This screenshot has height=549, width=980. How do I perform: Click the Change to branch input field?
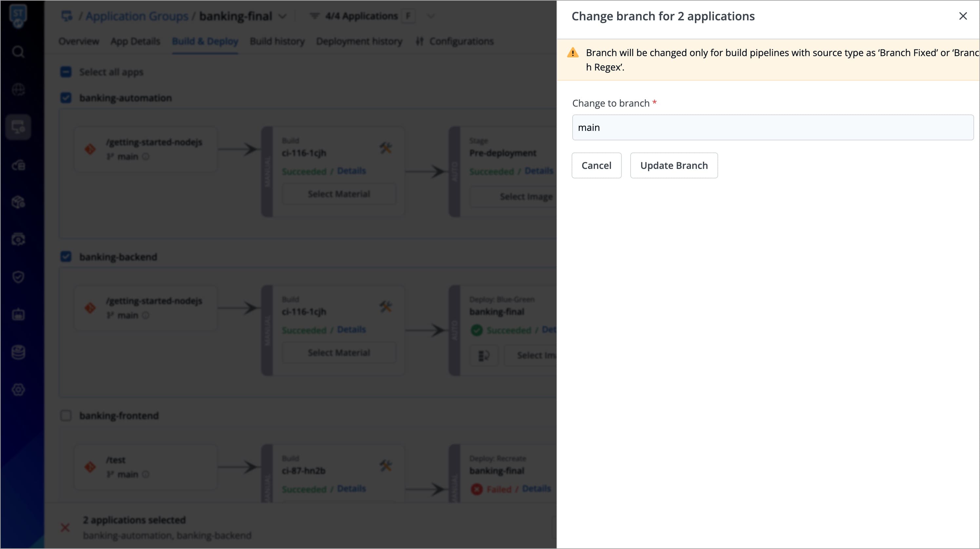click(x=772, y=128)
